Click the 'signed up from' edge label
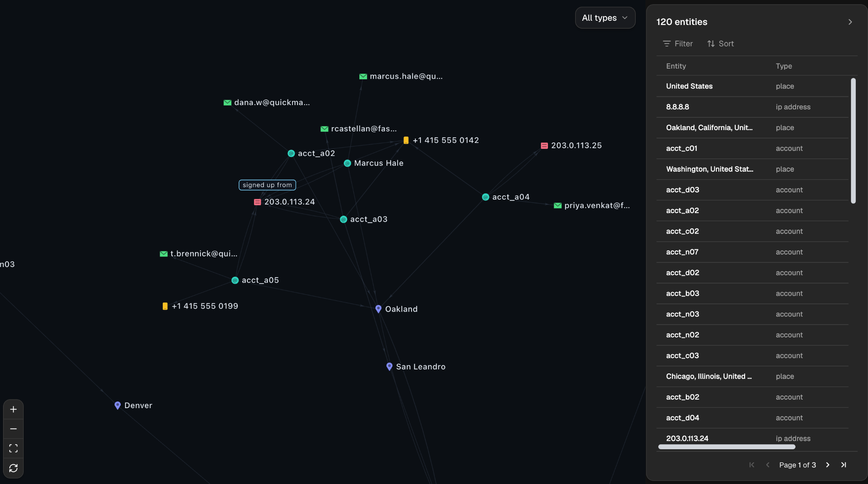This screenshot has width=868, height=484. click(x=267, y=185)
